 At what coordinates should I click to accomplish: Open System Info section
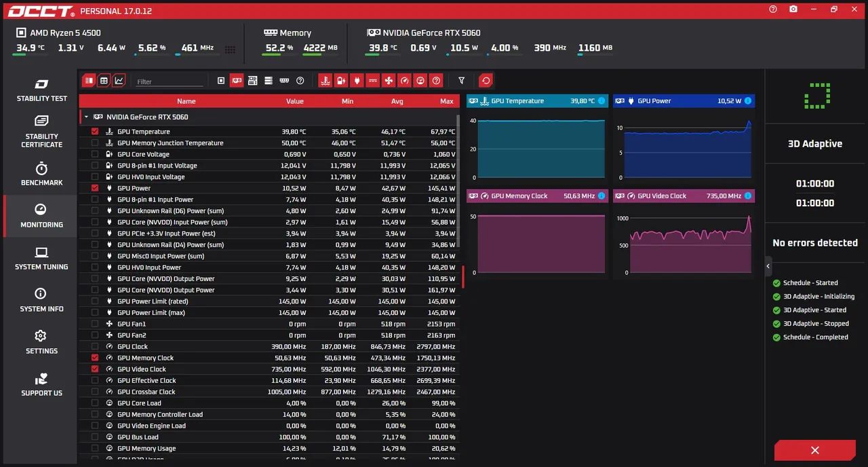tap(41, 301)
